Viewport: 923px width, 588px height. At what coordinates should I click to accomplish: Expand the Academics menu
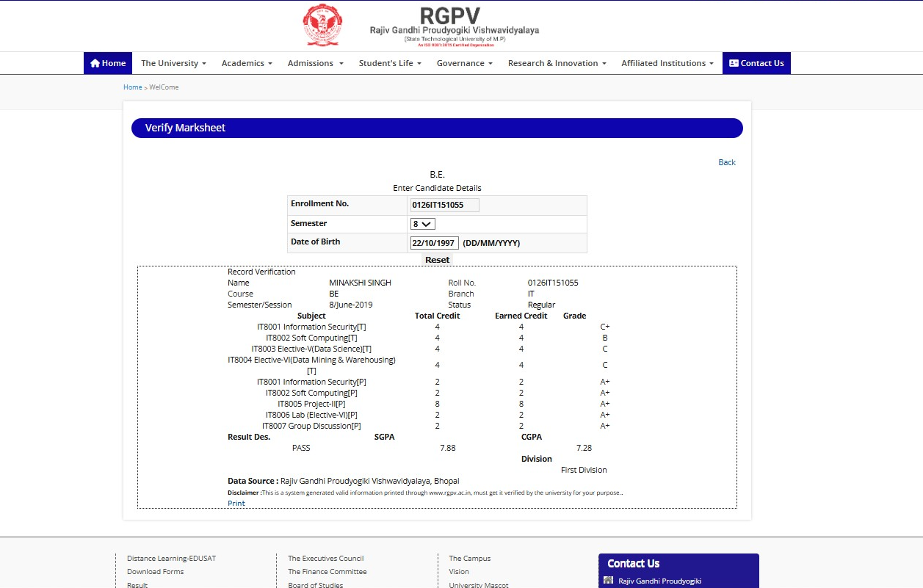247,63
